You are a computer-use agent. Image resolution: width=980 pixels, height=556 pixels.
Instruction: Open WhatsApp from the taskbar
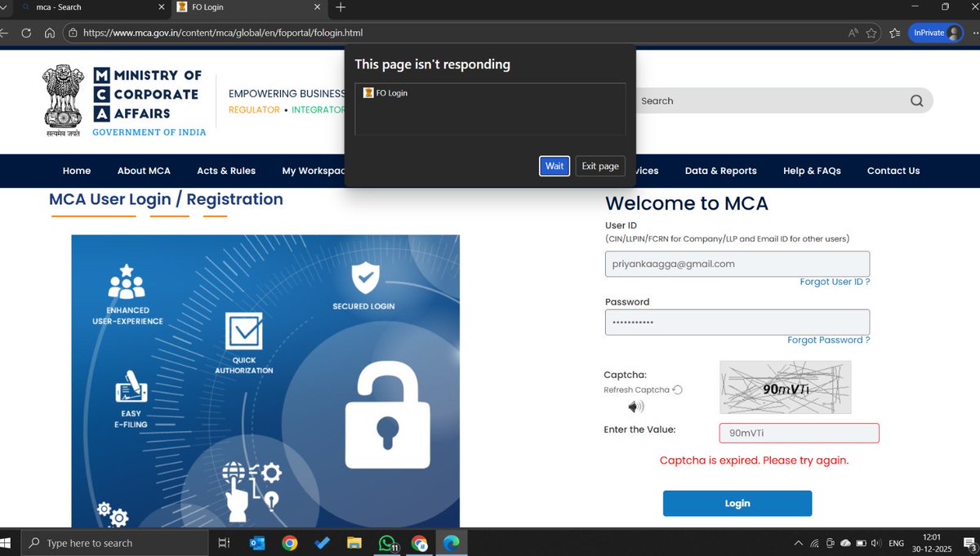click(x=387, y=543)
